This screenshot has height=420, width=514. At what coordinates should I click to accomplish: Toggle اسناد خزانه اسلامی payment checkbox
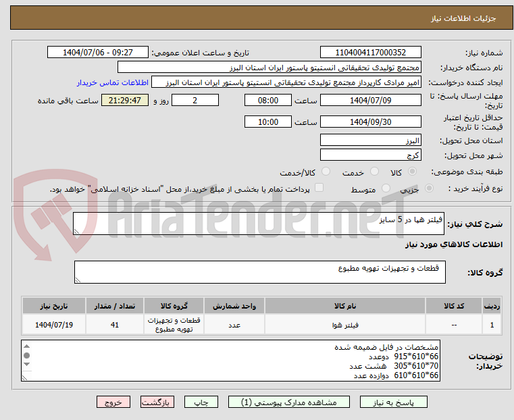point(319,188)
